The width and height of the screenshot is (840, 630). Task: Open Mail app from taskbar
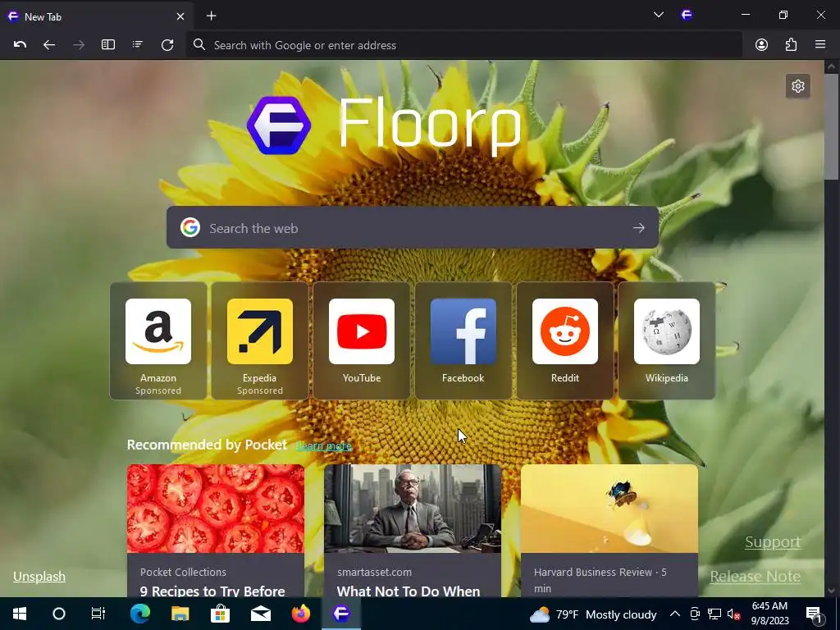(260, 614)
